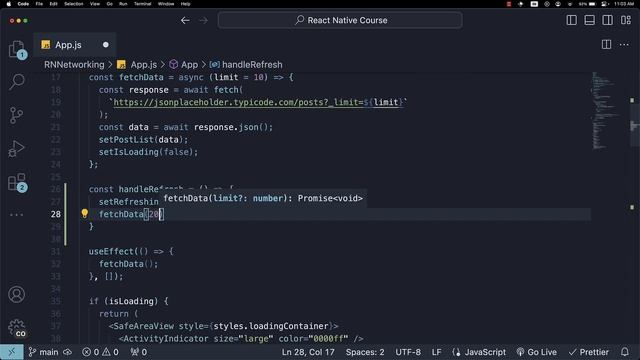Select the RNNetworking breadcrumb
The width and height of the screenshot is (640, 360).
tap(74, 64)
